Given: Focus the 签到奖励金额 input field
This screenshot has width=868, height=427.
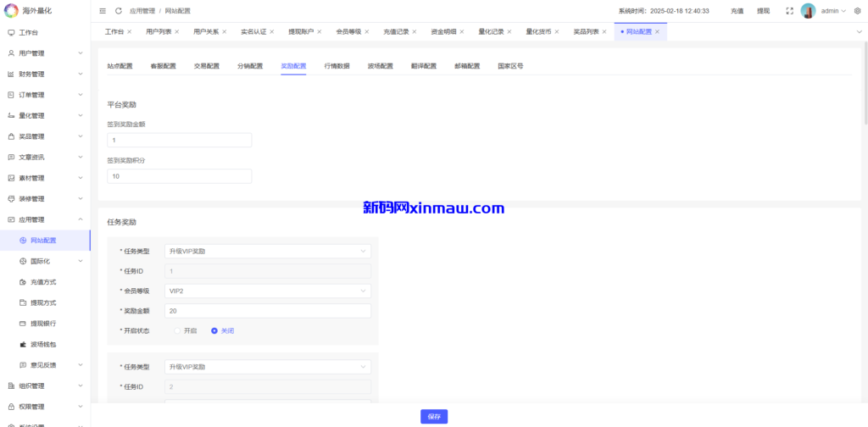Looking at the screenshot, I should [x=180, y=140].
